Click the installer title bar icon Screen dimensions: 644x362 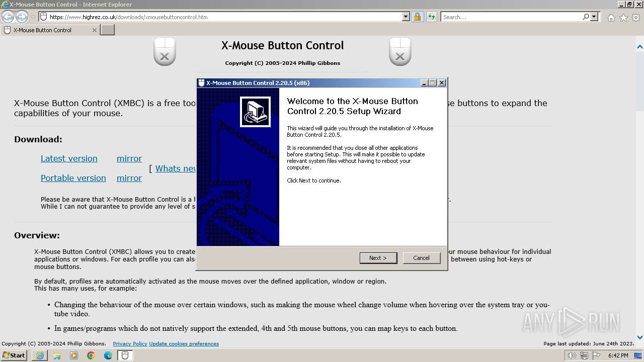(201, 83)
